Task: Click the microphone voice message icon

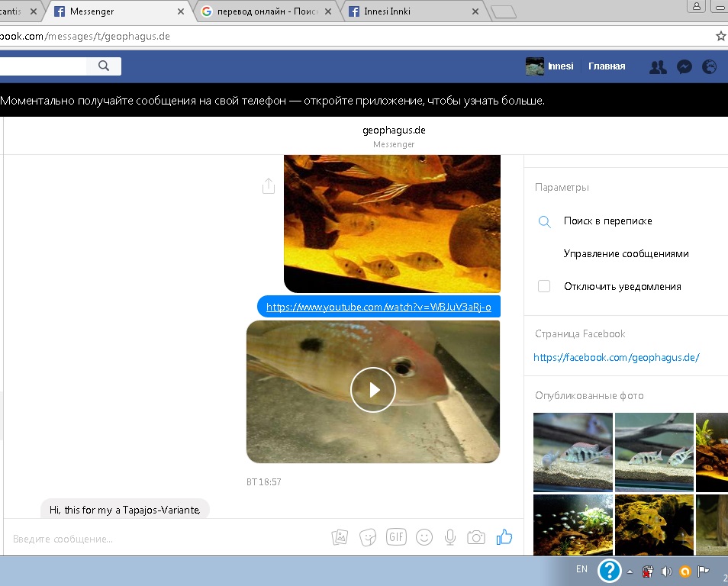Action: coord(450,537)
